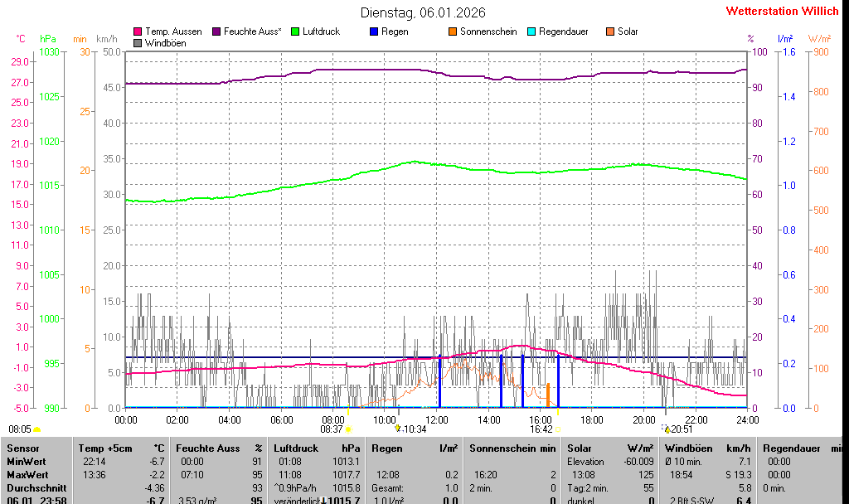Click the moon marker next to 20:51
The width and height of the screenshot is (849, 504).
click(x=667, y=429)
